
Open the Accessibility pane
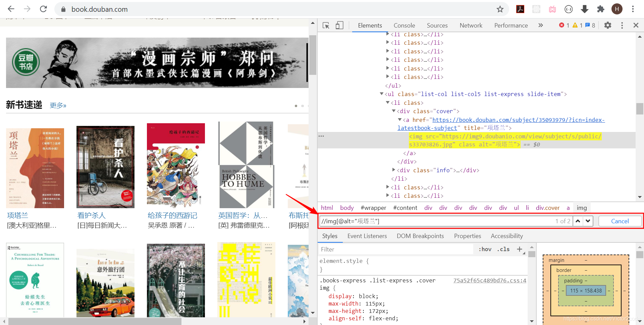[507, 236]
